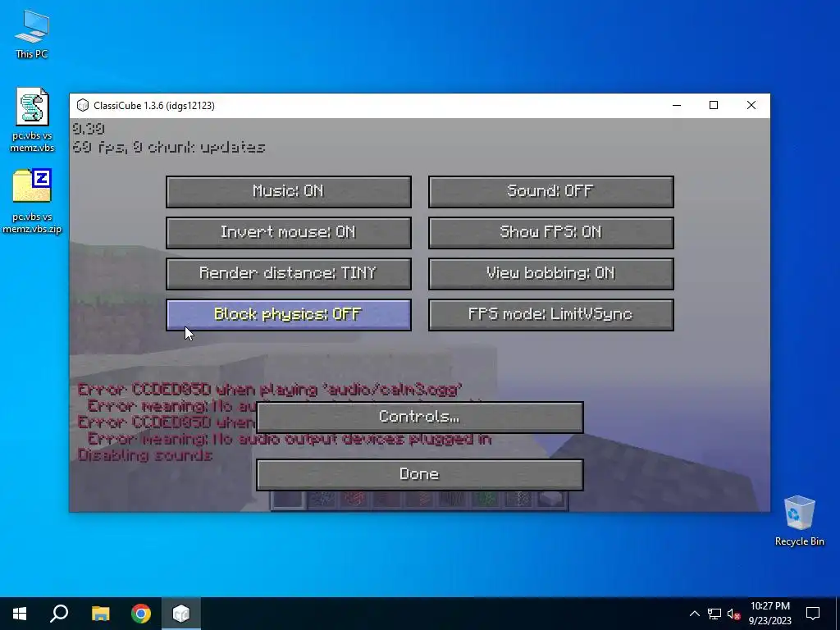Viewport: 840px width, 630px height.
Task: Open File Explorer from the taskbar
Action: (x=100, y=614)
